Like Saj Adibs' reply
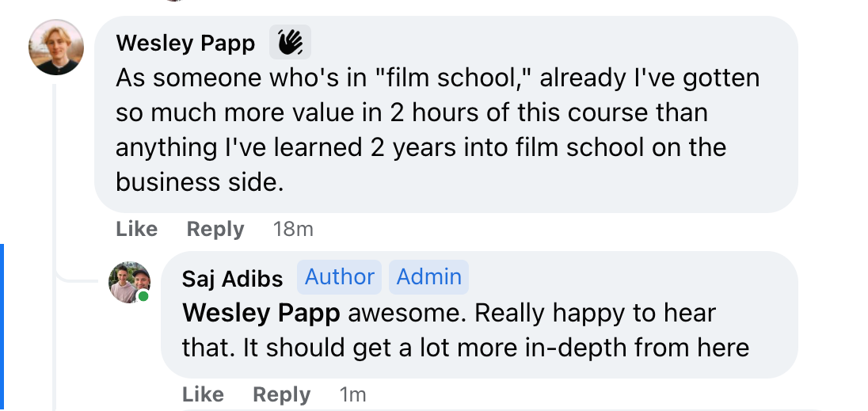The width and height of the screenshot is (868, 411). tap(203, 394)
